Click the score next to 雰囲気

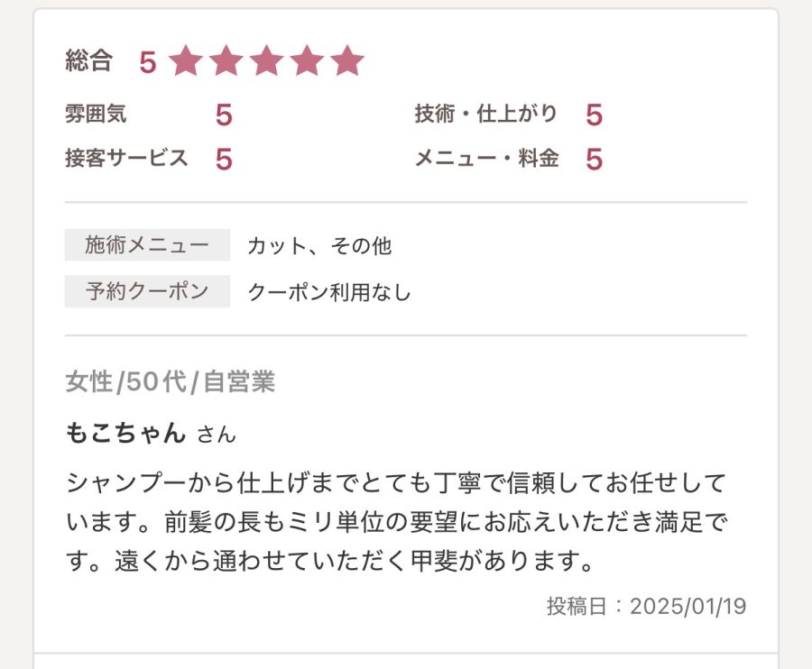(224, 115)
